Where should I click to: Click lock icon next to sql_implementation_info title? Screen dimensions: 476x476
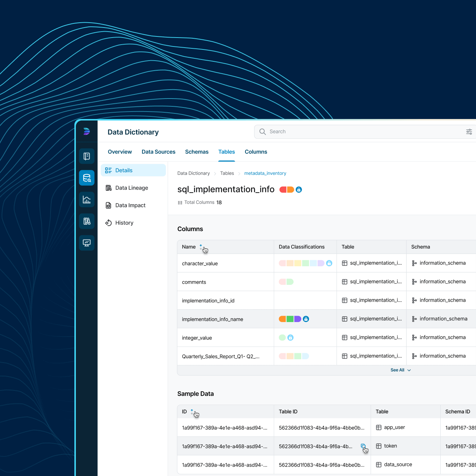click(299, 190)
